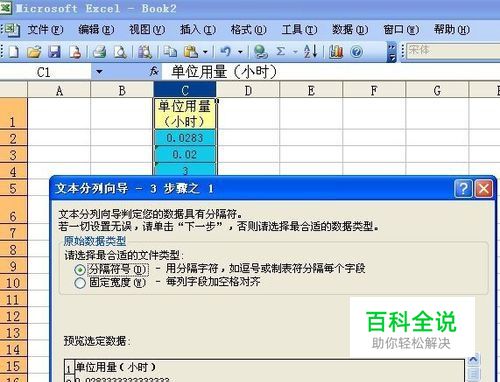This screenshot has height=382, width=500.
Task: Undo the last action using the Undo icon
Action: coord(226,52)
